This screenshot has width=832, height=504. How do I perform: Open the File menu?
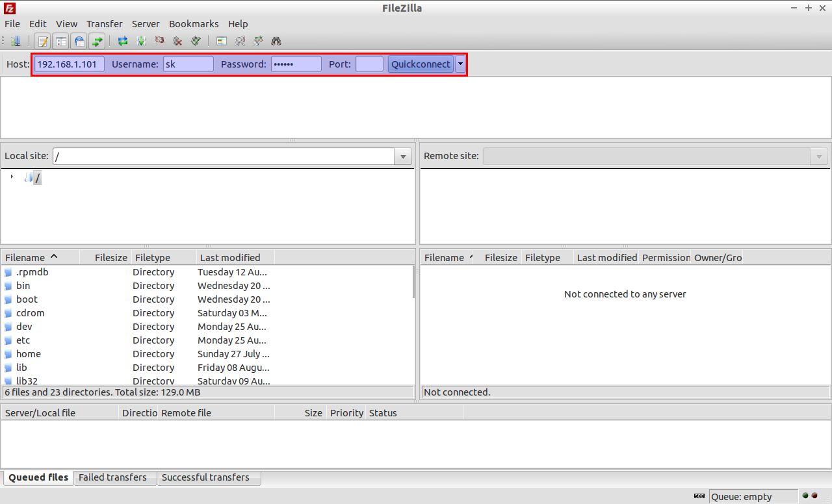[12, 24]
